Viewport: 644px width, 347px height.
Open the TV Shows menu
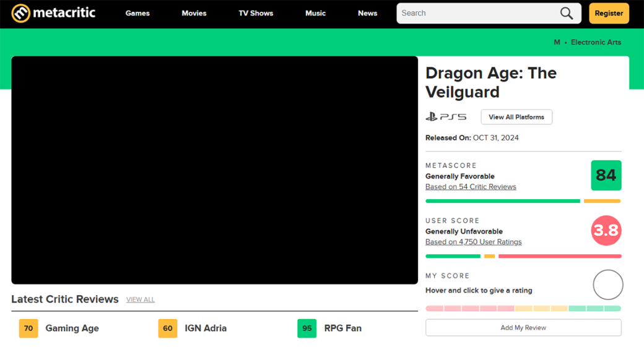pos(256,13)
